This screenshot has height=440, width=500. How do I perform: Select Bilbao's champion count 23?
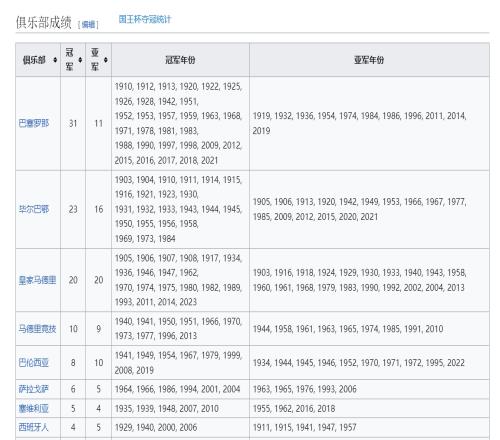pyautogui.click(x=73, y=209)
